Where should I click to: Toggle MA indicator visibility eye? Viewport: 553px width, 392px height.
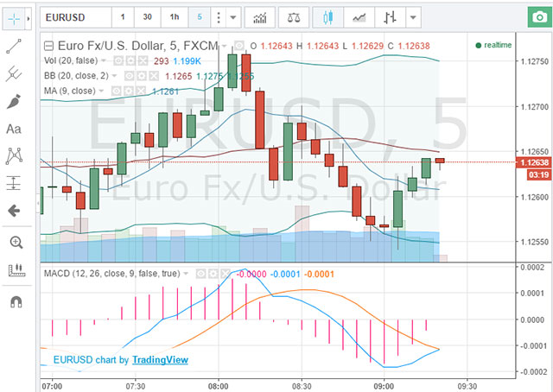click(117, 92)
